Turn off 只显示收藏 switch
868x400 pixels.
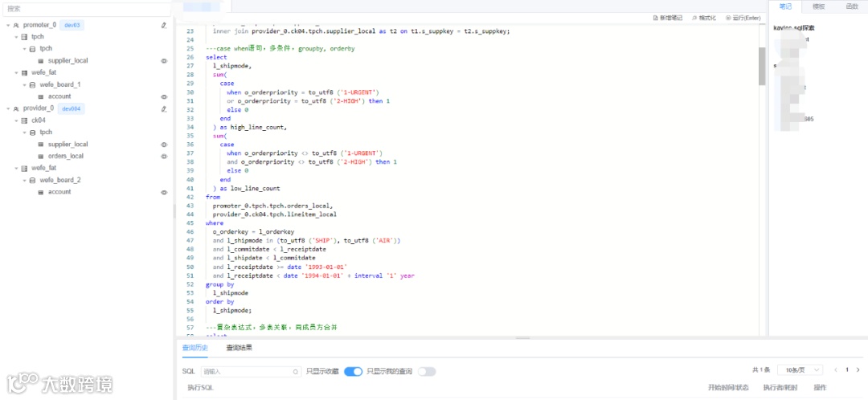click(353, 371)
